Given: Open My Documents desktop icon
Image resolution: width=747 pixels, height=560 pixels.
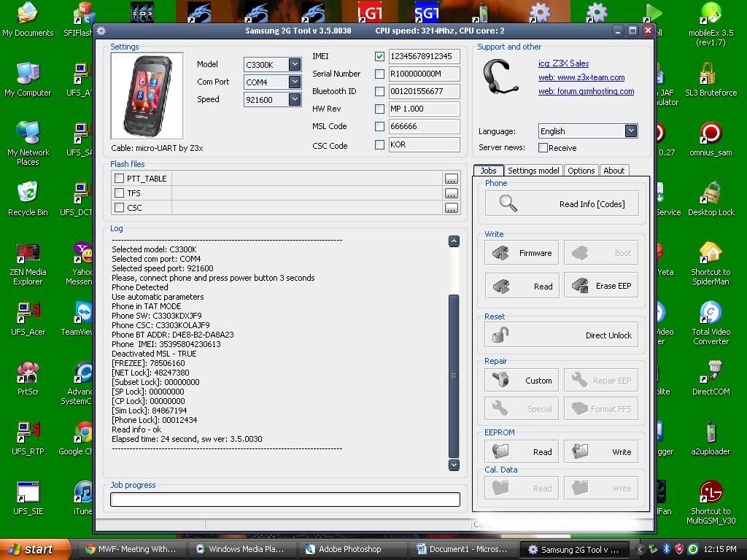Looking at the screenshot, I should pyautogui.click(x=28, y=20).
